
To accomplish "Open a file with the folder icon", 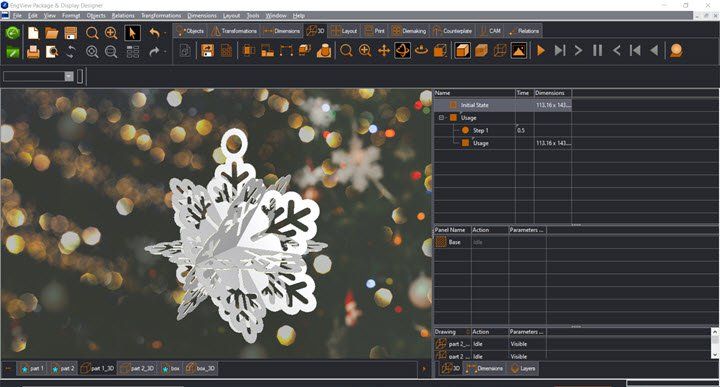I will pos(51,33).
